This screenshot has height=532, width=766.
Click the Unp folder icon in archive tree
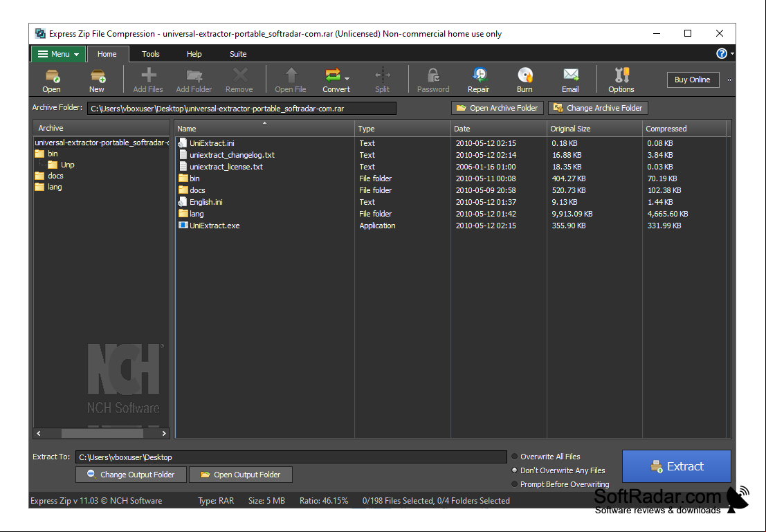pos(53,165)
